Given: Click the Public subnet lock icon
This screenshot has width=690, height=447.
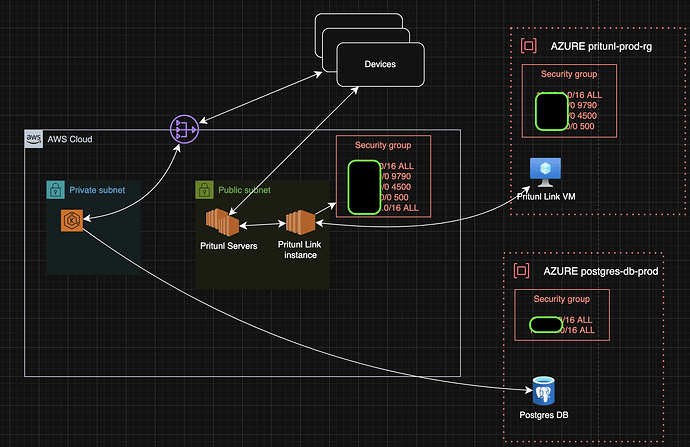Looking at the screenshot, I should [x=203, y=189].
